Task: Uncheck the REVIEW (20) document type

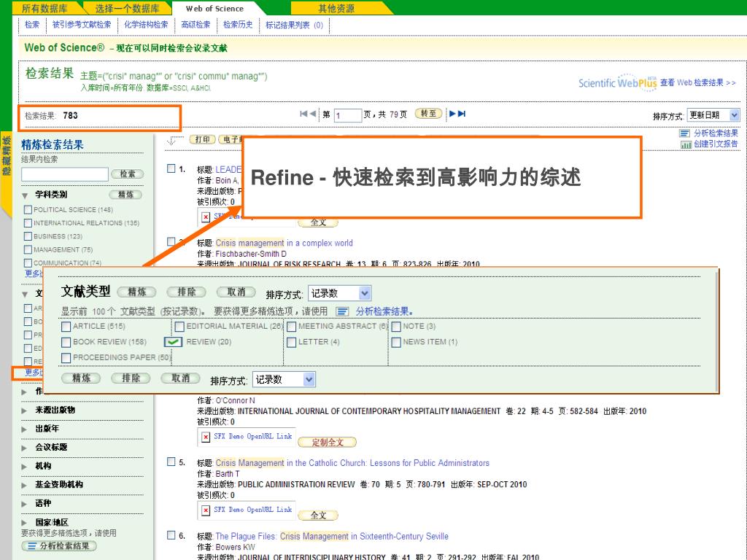Action: [173, 342]
